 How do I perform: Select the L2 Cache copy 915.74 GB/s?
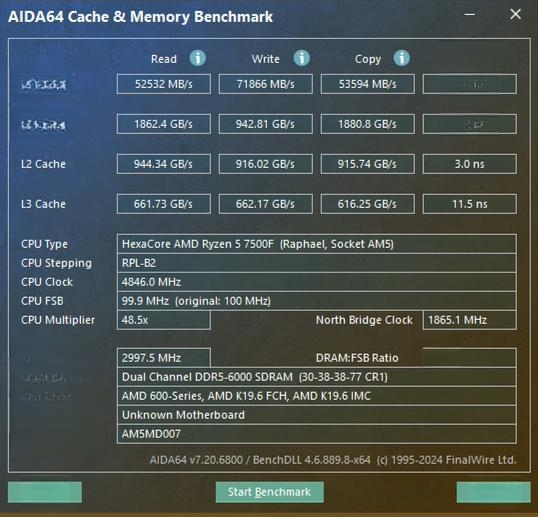(x=367, y=164)
